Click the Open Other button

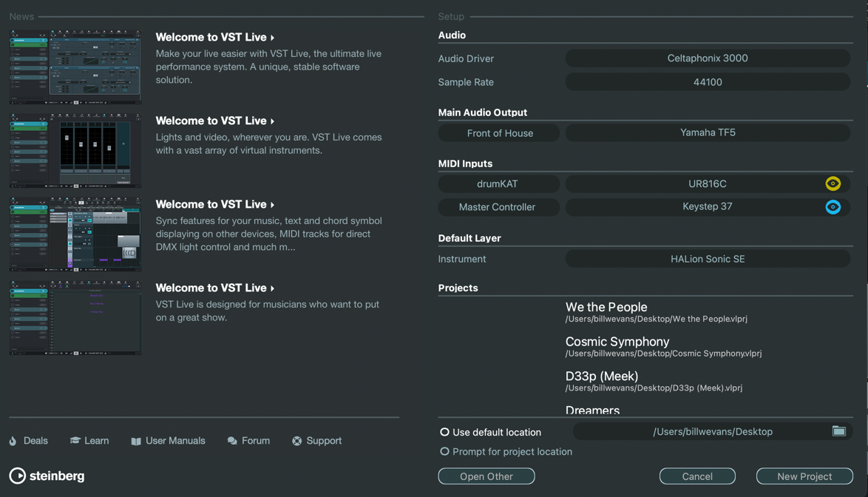[486, 476]
